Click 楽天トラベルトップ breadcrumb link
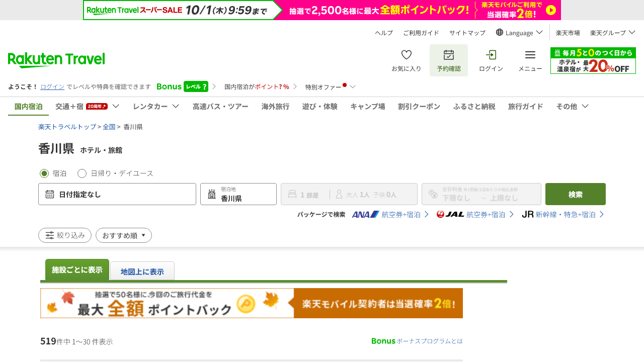Viewport: 644px width, 362px height. pyautogui.click(x=67, y=127)
